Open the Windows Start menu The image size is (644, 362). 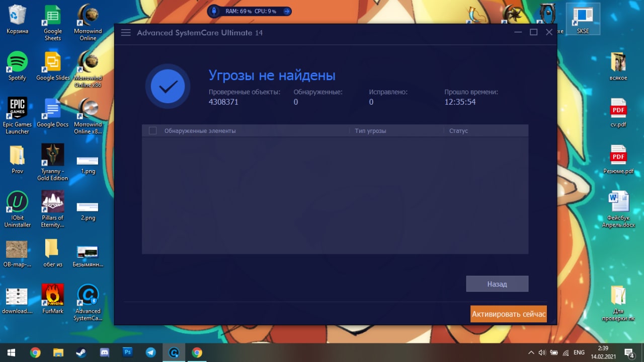[11, 352]
